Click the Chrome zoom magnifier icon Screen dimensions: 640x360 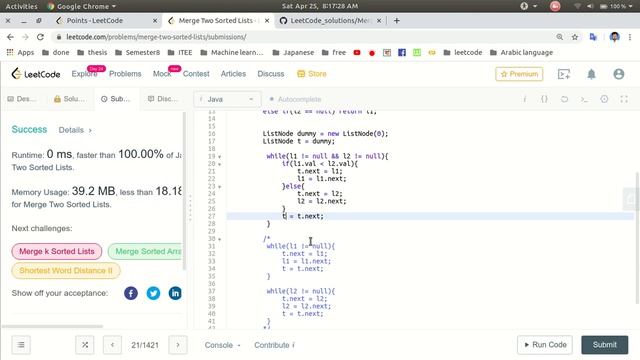(x=560, y=37)
